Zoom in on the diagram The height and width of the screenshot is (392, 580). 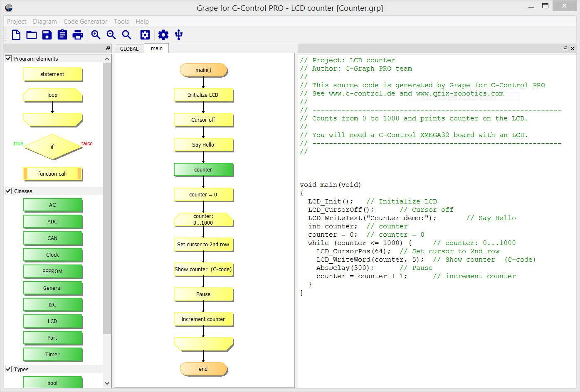coord(96,35)
